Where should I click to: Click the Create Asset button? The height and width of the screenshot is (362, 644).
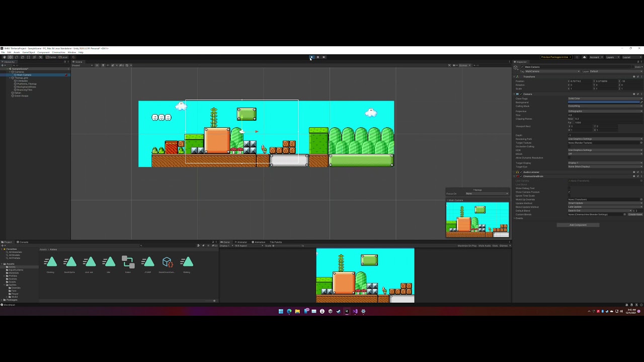point(635,214)
